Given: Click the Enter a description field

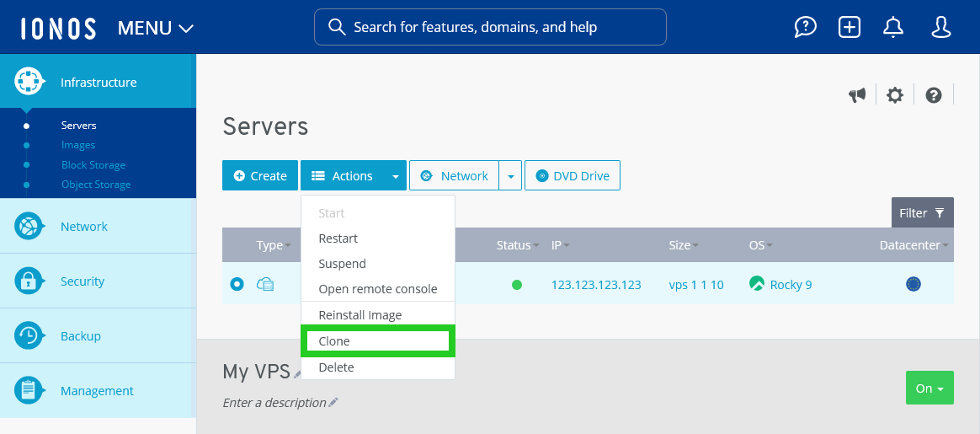Looking at the screenshot, I should 274,402.
